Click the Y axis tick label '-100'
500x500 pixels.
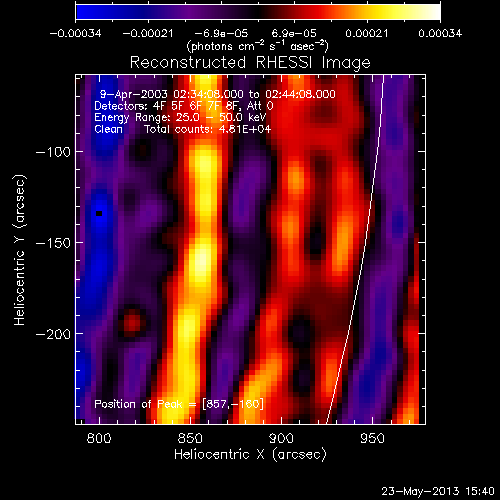(x=53, y=152)
